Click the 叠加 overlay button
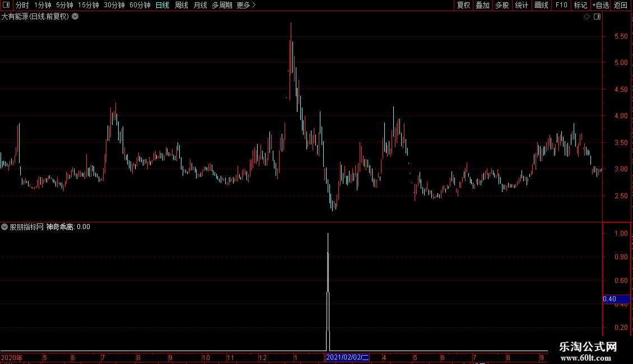 click(482, 5)
